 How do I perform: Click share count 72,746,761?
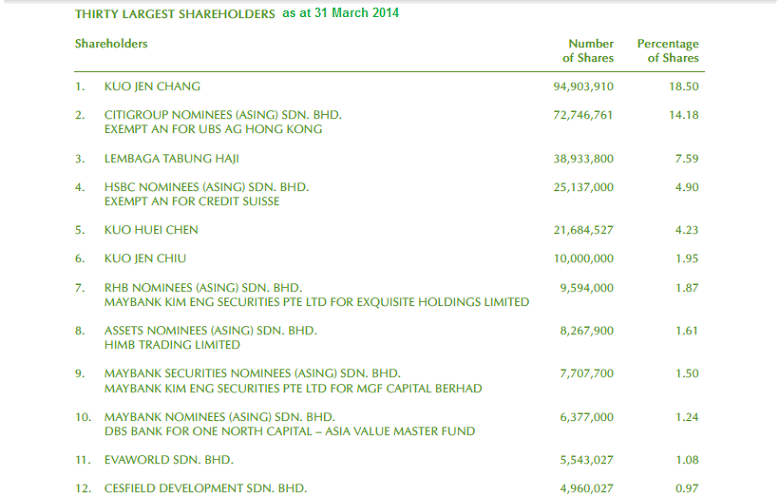click(583, 115)
